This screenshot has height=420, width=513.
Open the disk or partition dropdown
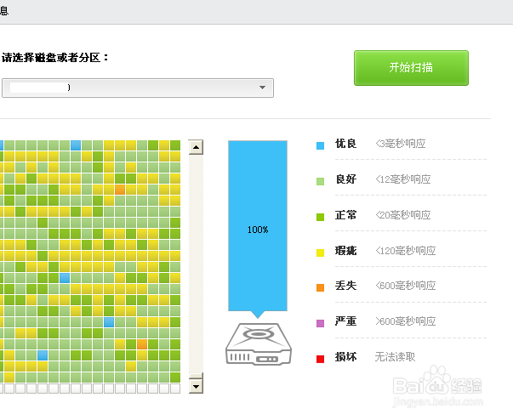138,88
